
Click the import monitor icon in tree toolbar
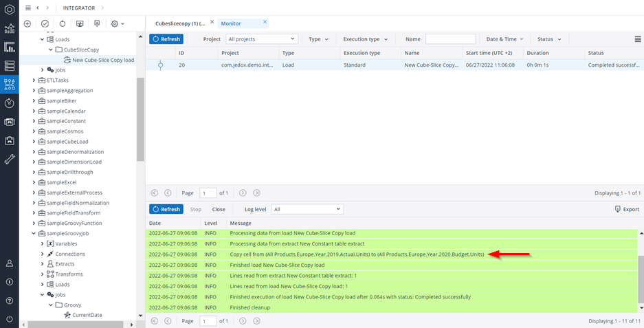tap(80, 24)
